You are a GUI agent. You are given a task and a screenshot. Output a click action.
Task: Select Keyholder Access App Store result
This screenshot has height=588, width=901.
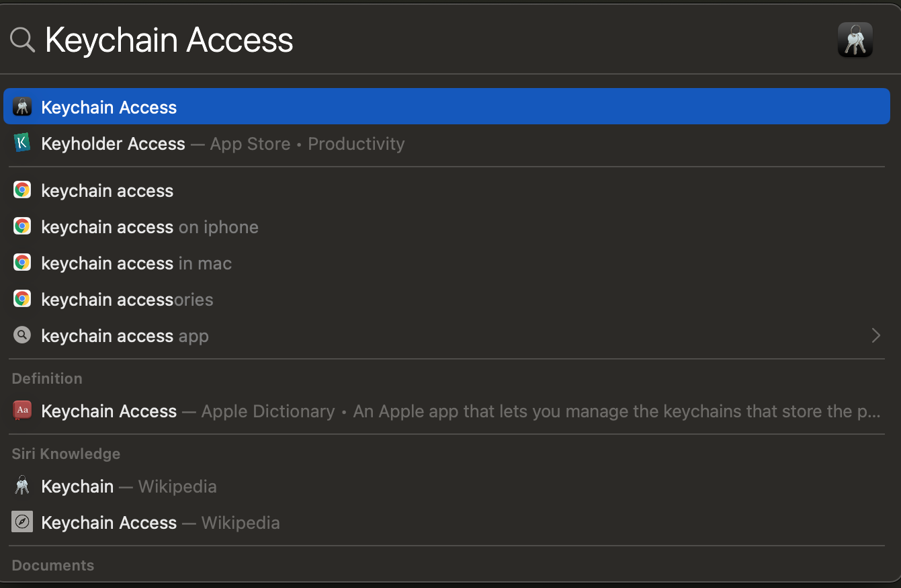(447, 143)
